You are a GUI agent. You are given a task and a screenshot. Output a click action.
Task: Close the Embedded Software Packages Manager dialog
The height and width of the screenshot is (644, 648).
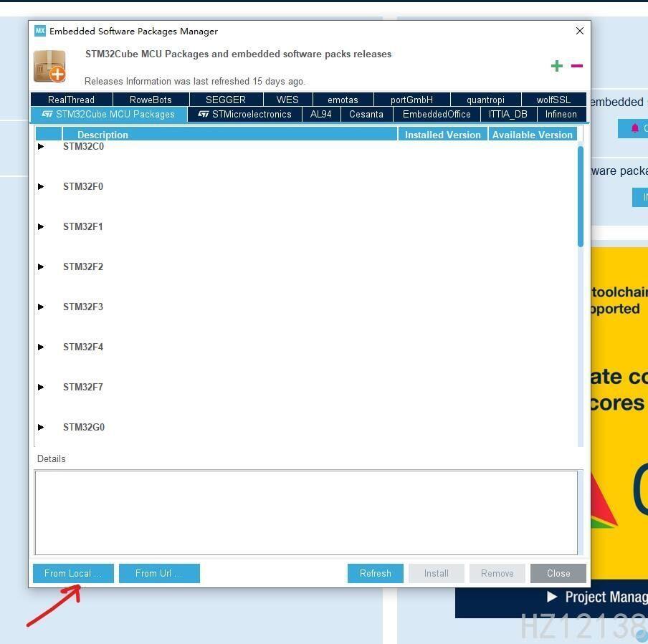[x=580, y=31]
